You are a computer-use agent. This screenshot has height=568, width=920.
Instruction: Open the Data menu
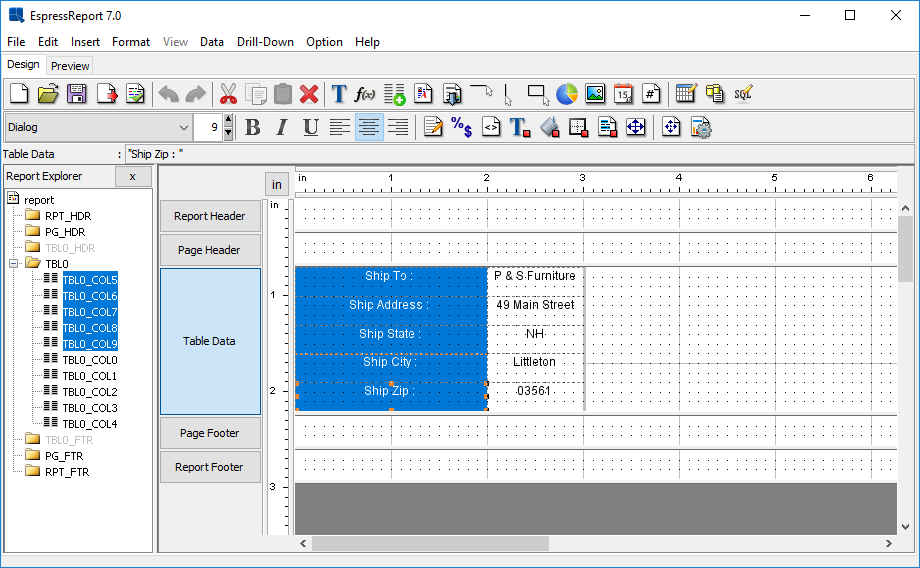[212, 42]
